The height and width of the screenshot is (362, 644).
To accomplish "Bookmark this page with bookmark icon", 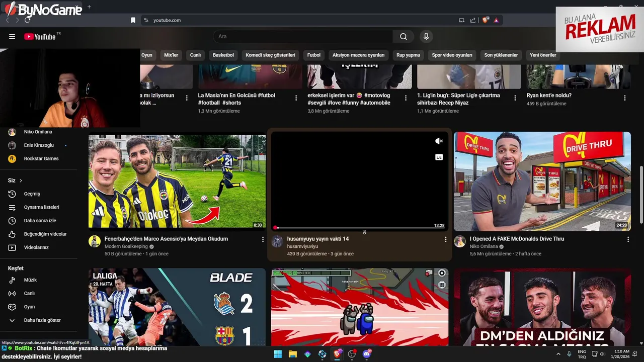I will point(133,20).
